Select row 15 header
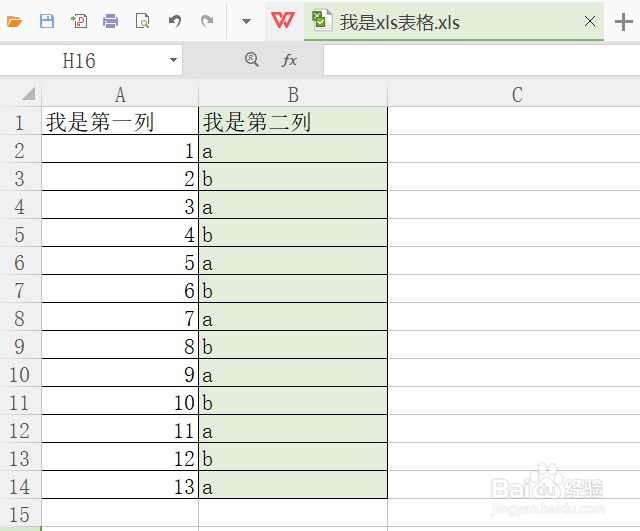This screenshot has height=531, width=640. [20, 513]
